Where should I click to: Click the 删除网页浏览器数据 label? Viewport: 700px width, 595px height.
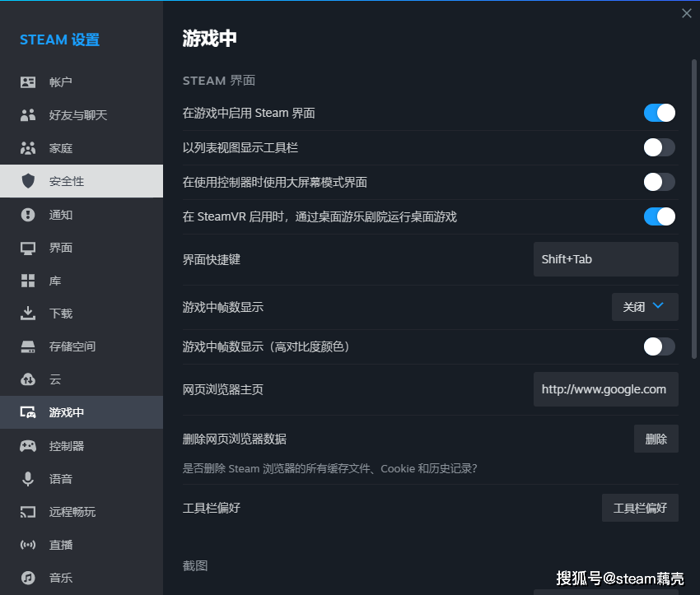click(x=235, y=439)
